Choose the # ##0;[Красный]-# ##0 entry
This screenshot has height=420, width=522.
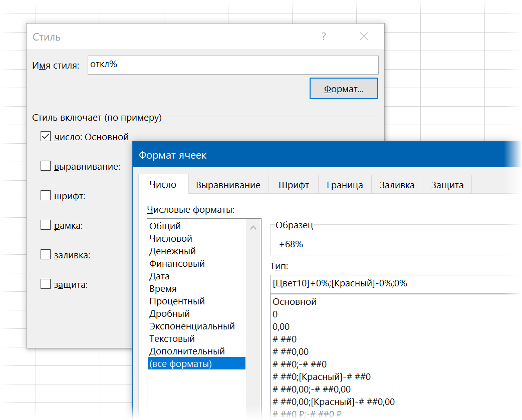[395, 377]
